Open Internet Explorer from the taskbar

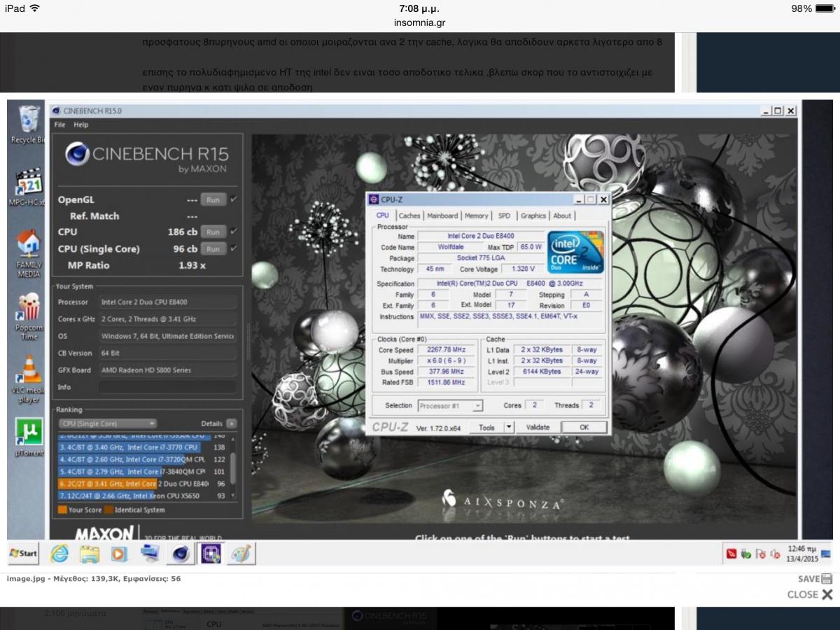(60, 554)
